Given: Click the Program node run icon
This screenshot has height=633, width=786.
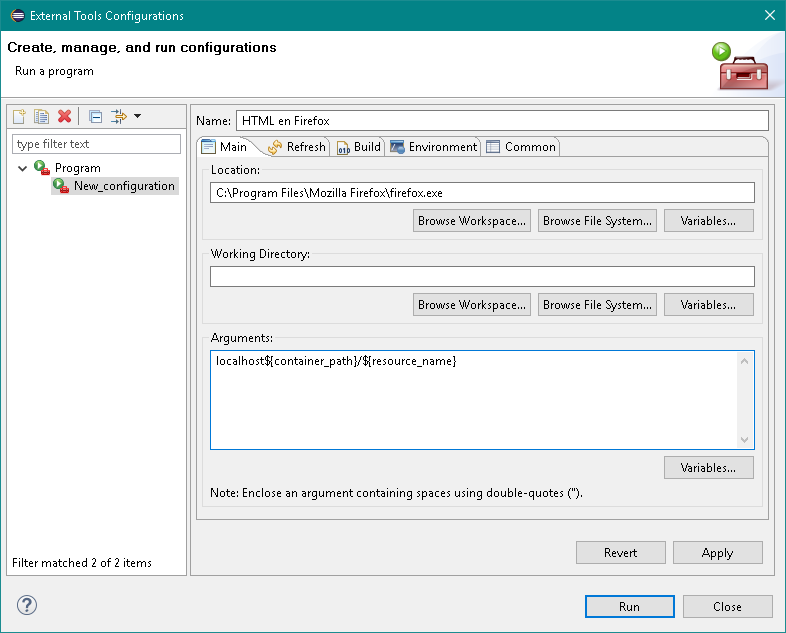Looking at the screenshot, I should [42, 167].
